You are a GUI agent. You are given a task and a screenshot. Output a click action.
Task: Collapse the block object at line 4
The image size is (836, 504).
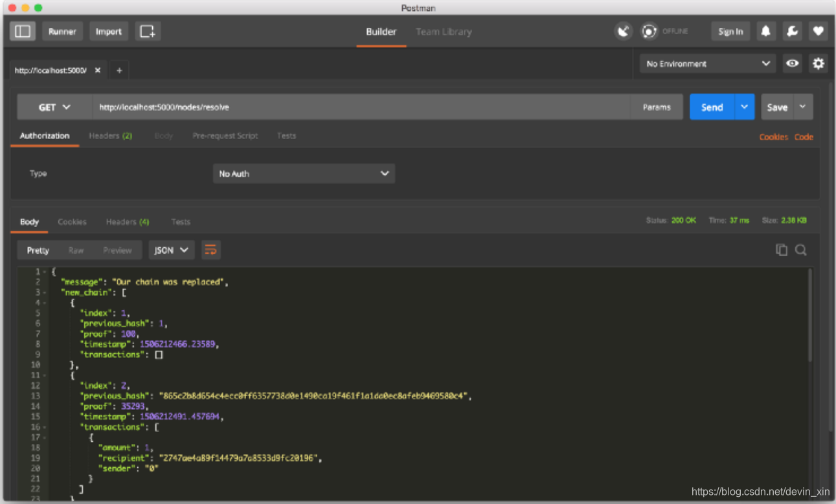coord(45,303)
